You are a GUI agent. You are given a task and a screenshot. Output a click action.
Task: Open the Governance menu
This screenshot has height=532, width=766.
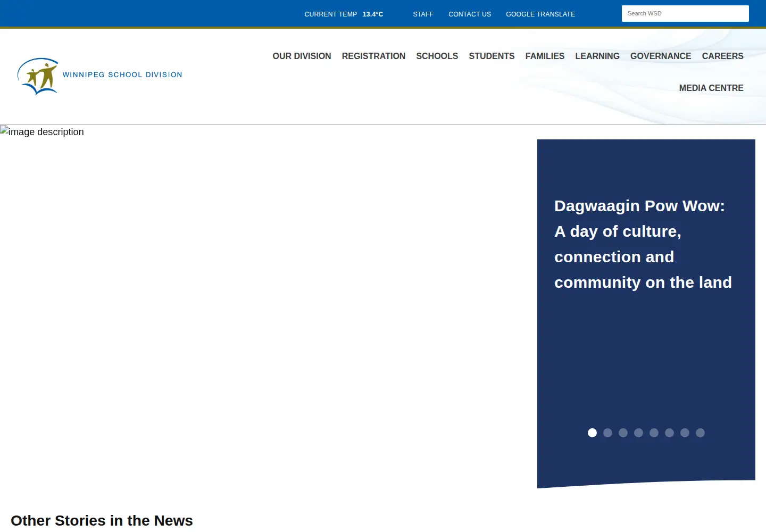tap(661, 56)
